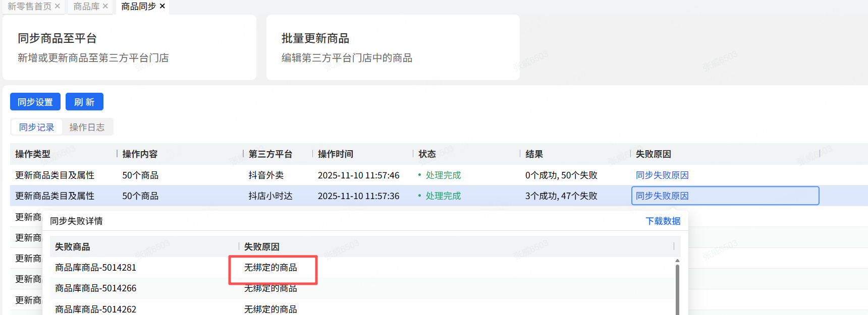
Task: Open 同步失败原因 link for 抖音外卖 row
Action: point(662,175)
